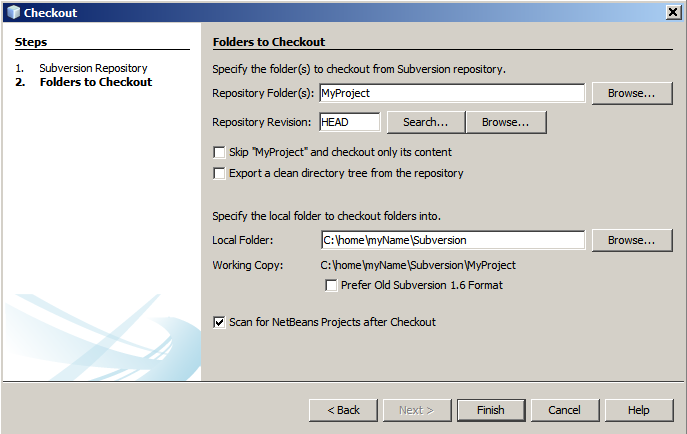Check Prefer Old Subversion 1.6 Format

[332, 286]
